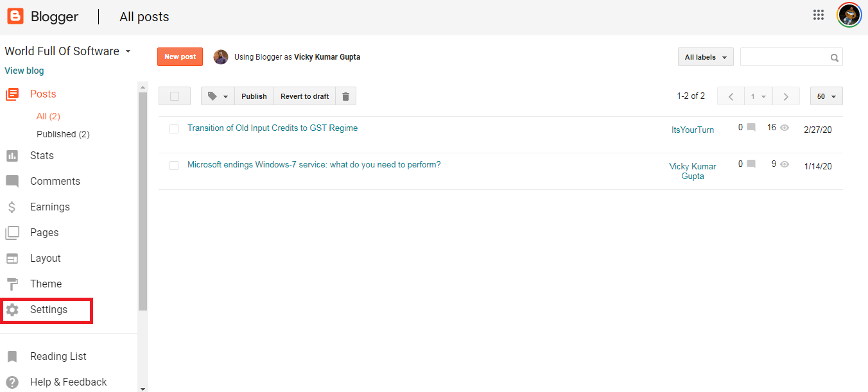
Task: Click the Earnings dollar icon
Action: click(x=12, y=207)
